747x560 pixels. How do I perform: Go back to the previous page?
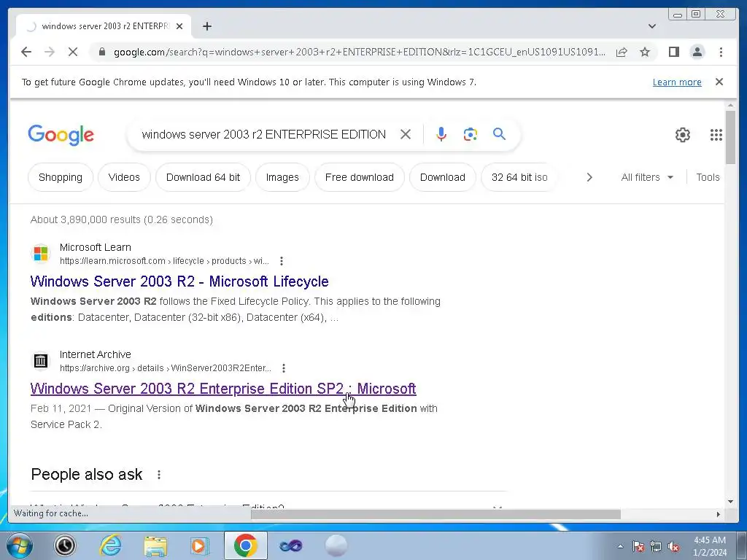[26, 52]
